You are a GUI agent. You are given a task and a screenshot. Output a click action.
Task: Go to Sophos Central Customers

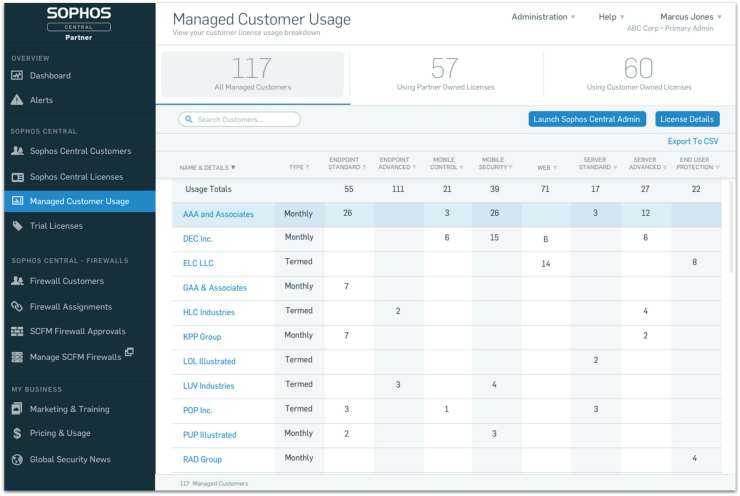[x=80, y=151]
